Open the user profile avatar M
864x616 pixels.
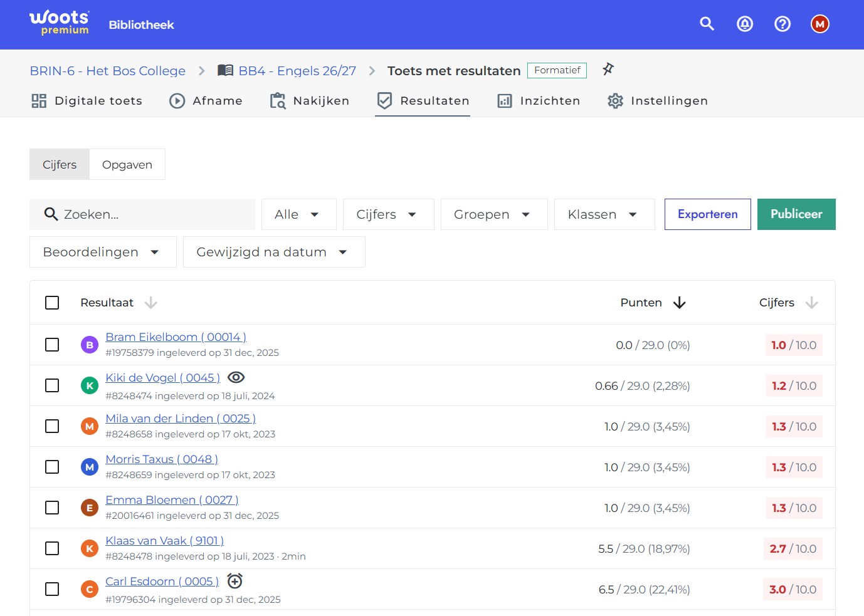(x=819, y=24)
